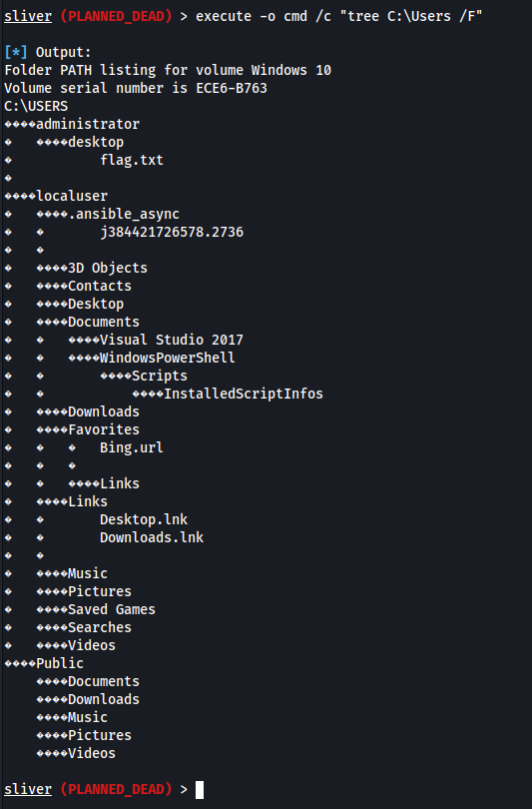532x809 pixels.
Task: Click the Downloads.lnk shortcut entry
Action: point(152,537)
